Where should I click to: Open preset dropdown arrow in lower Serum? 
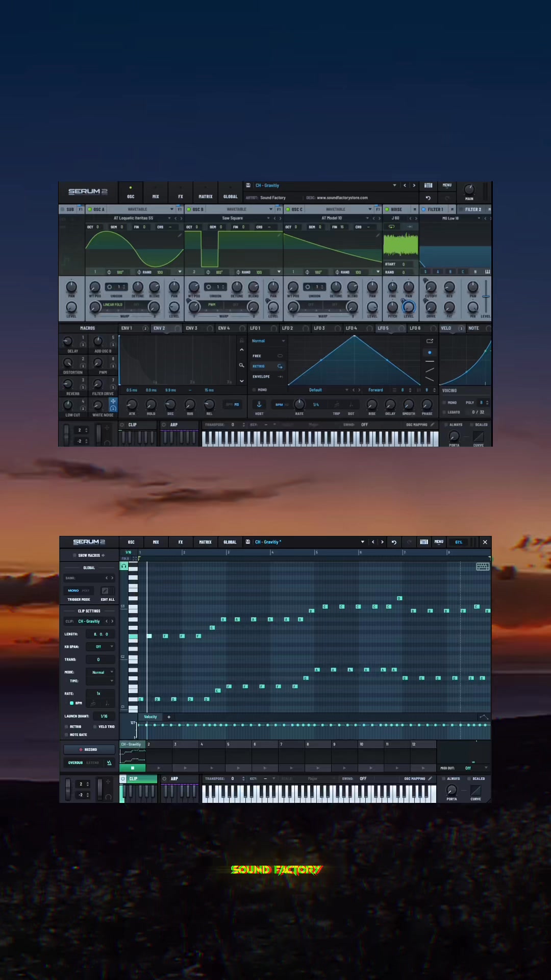(363, 542)
